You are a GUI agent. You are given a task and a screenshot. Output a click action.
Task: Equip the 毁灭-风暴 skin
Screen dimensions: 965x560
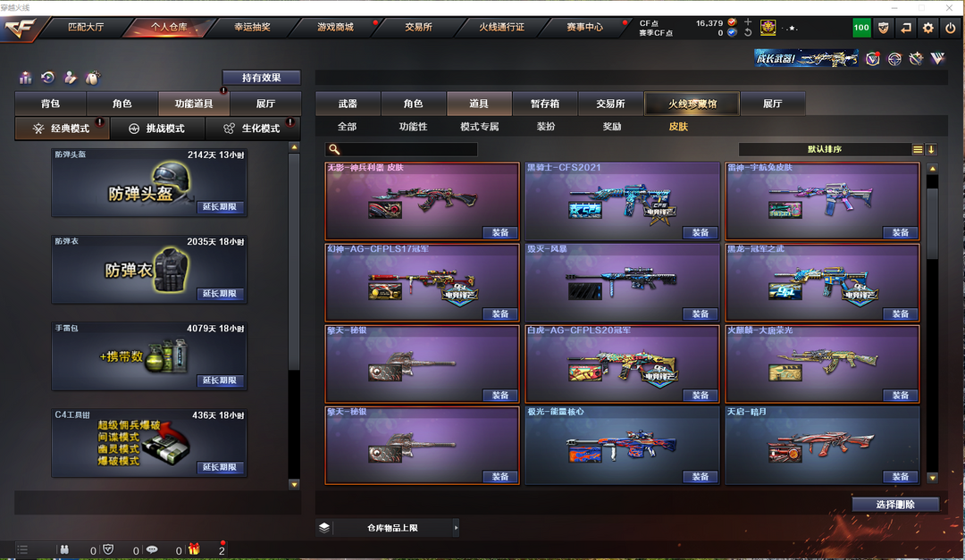click(x=701, y=313)
